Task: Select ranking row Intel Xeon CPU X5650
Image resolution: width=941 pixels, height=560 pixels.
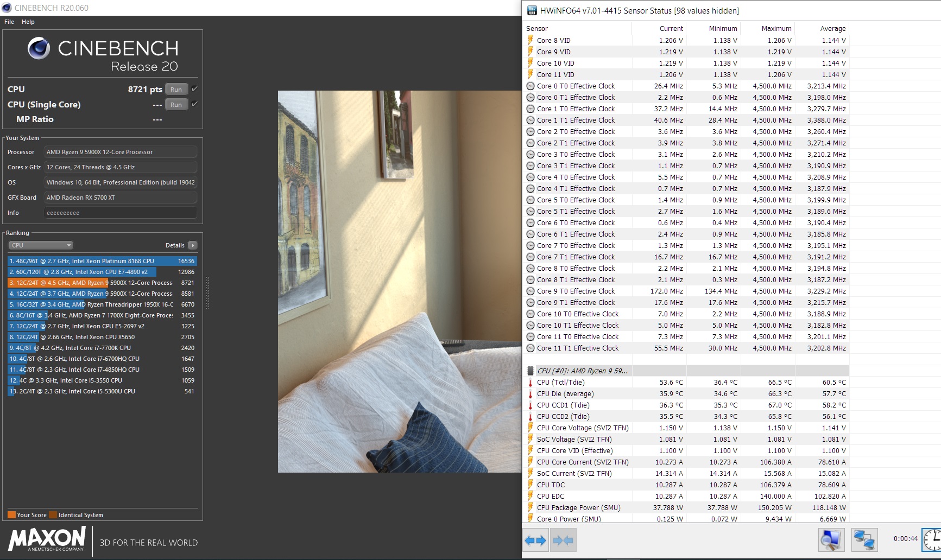Action: tap(102, 337)
